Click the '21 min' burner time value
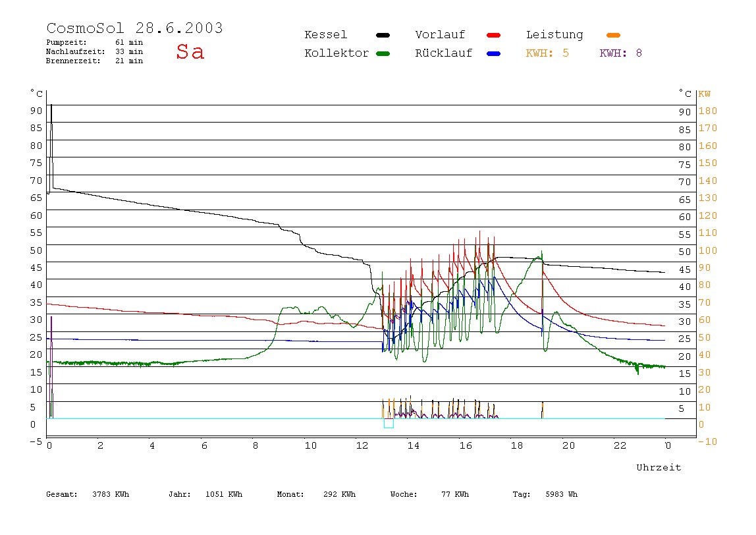 (x=128, y=61)
